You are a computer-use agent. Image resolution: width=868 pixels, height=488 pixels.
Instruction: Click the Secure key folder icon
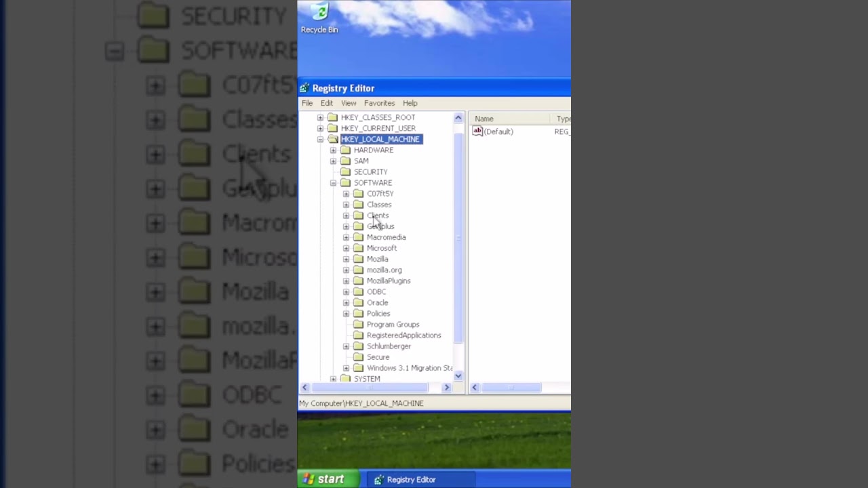pos(358,357)
